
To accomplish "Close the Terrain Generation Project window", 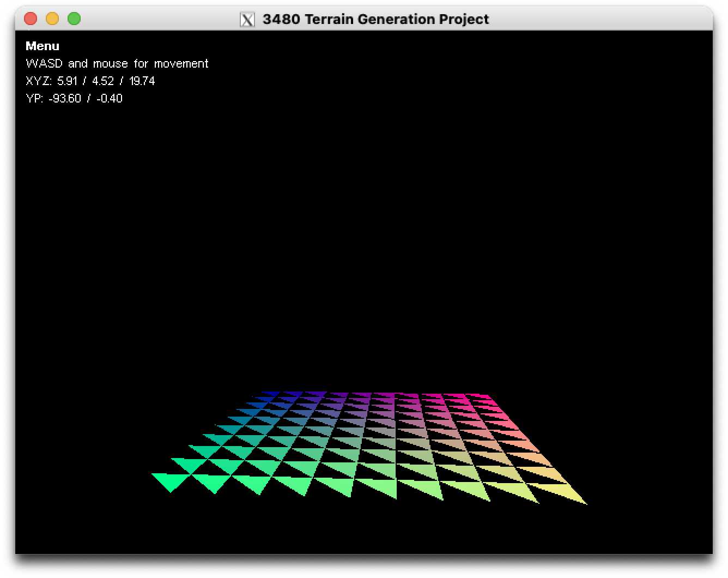I will point(31,19).
